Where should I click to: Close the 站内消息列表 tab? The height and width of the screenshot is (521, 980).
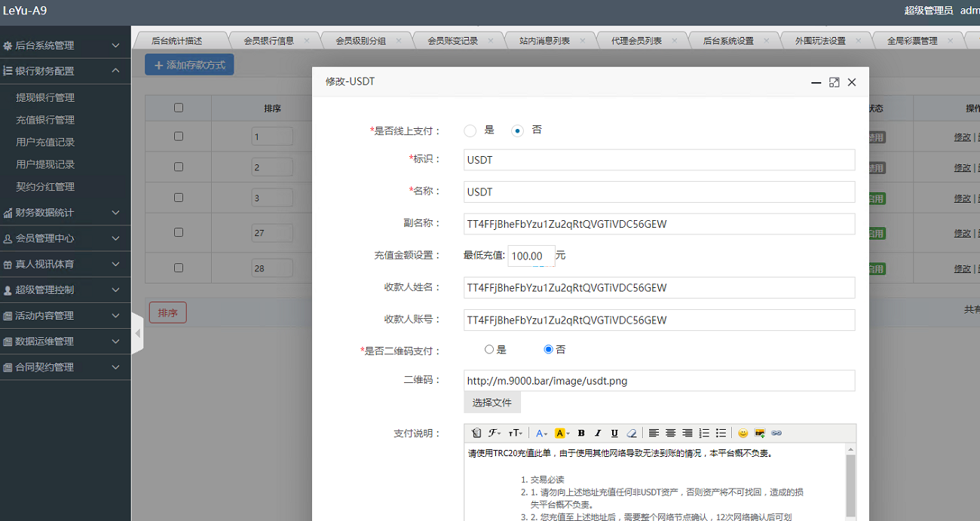point(582,41)
